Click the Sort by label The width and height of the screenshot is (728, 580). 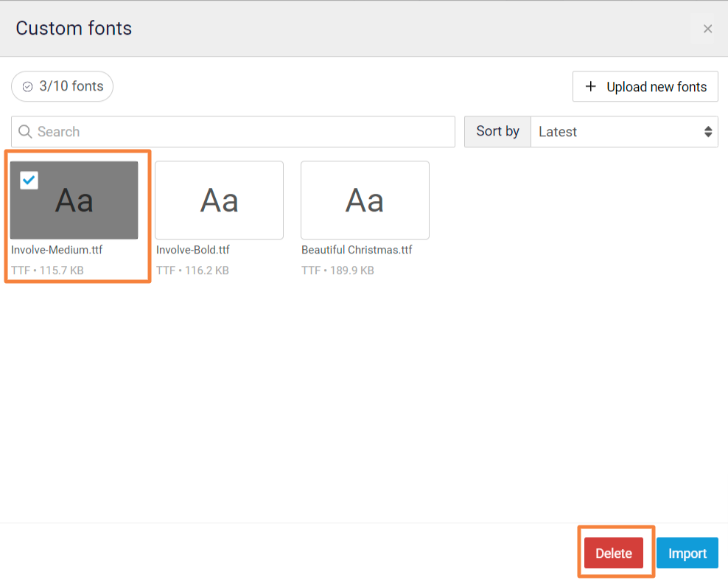click(x=497, y=131)
